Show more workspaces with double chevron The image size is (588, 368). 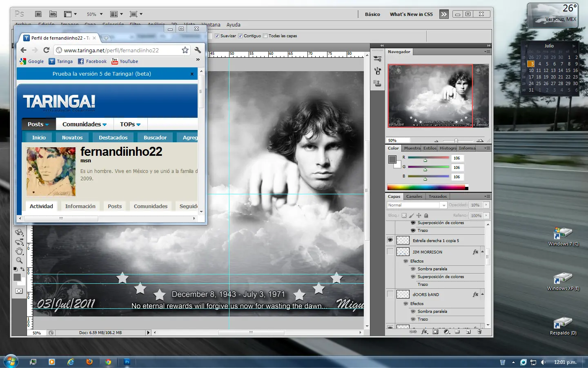444,14
